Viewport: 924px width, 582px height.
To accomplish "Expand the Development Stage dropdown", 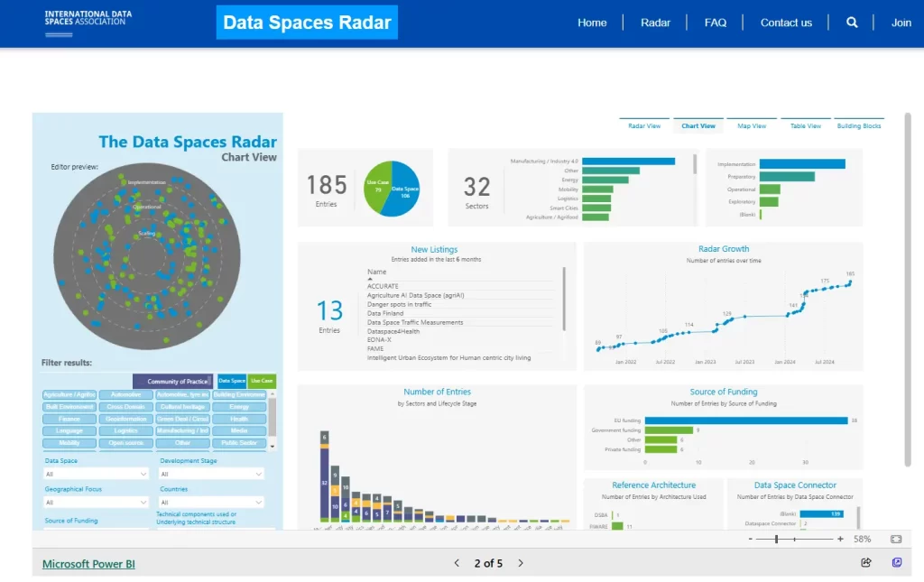I will click(x=212, y=474).
